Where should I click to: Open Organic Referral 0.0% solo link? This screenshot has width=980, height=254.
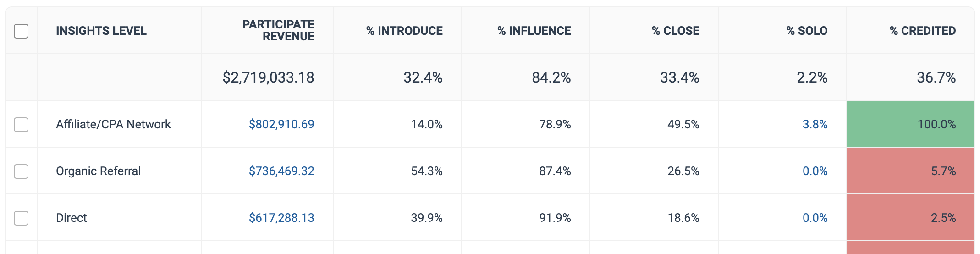pos(815,171)
